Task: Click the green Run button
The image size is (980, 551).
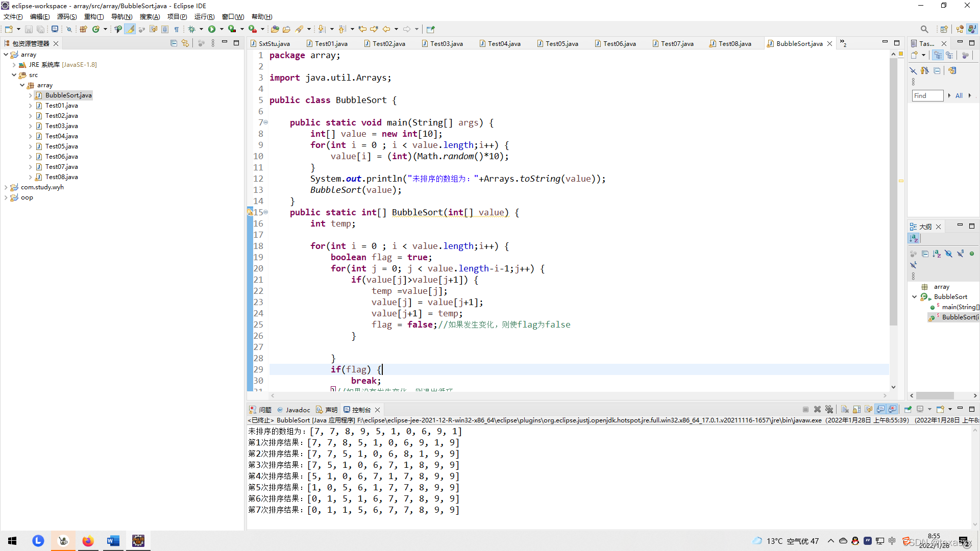Action: tap(211, 29)
